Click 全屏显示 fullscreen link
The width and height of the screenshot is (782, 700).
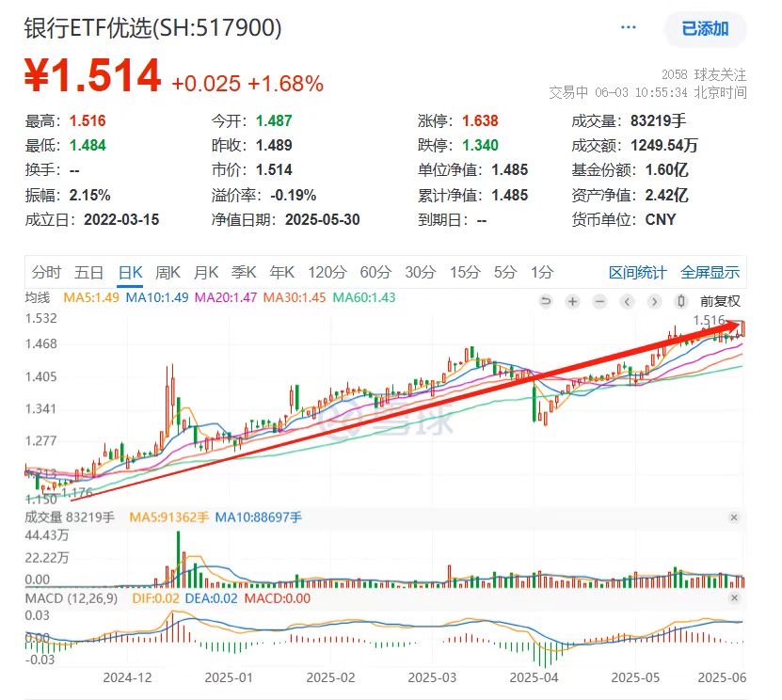click(710, 273)
